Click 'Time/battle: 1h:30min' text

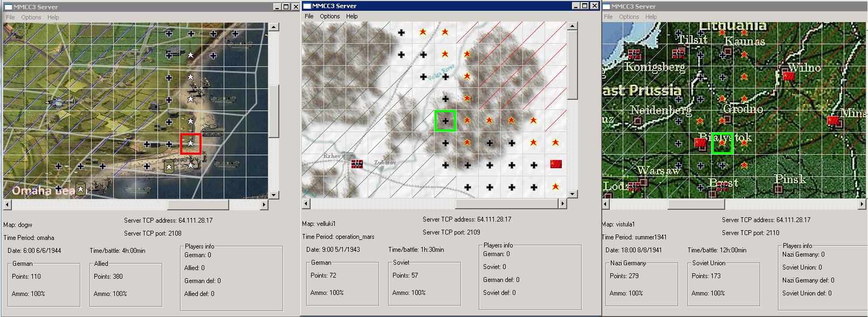tap(416, 250)
